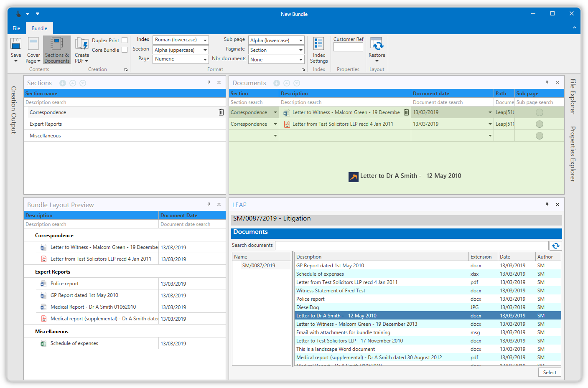The height and width of the screenshot is (388, 588).
Task: Open the File menu tab
Action: pyautogui.click(x=16, y=28)
